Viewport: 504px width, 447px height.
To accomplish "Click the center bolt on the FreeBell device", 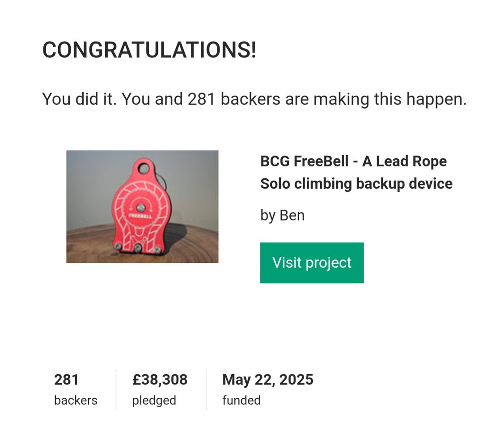I will pos(140,207).
